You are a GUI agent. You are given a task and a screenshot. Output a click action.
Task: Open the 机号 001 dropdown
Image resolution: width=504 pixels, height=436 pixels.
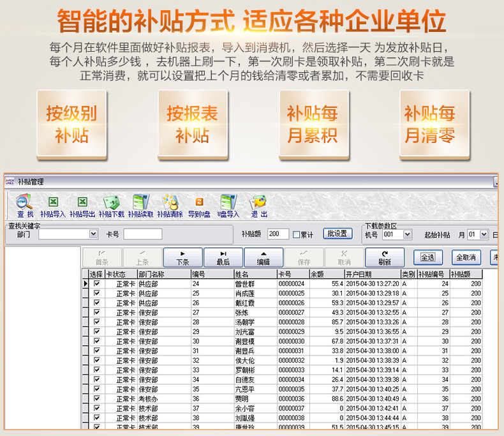tap(408, 235)
